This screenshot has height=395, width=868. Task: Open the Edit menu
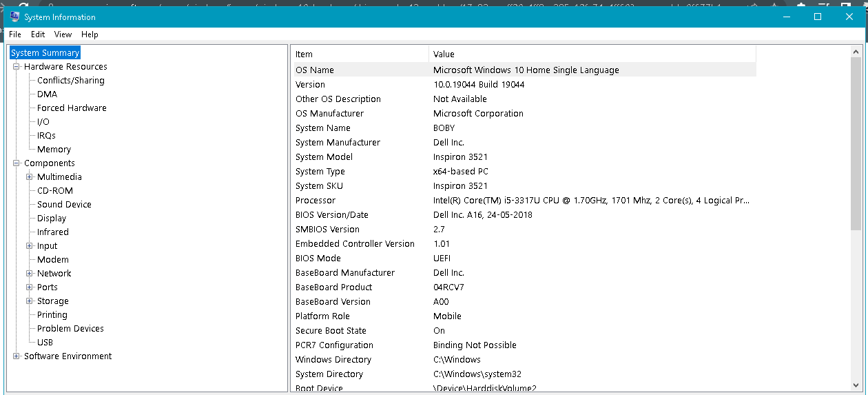point(38,34)
